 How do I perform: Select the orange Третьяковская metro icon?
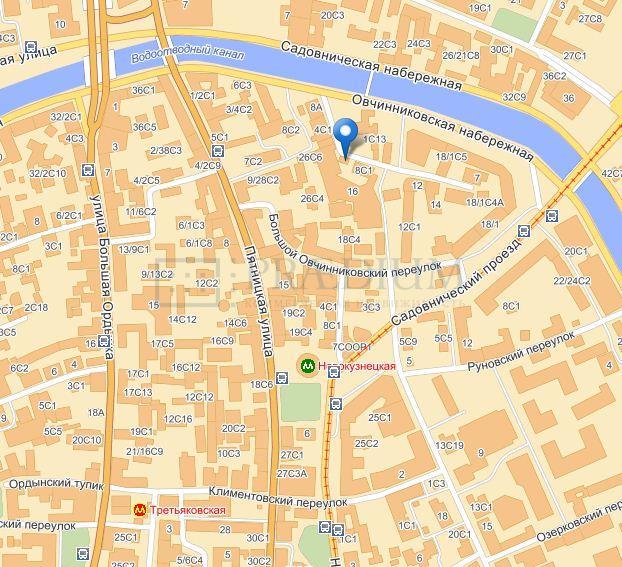point(139,510)
